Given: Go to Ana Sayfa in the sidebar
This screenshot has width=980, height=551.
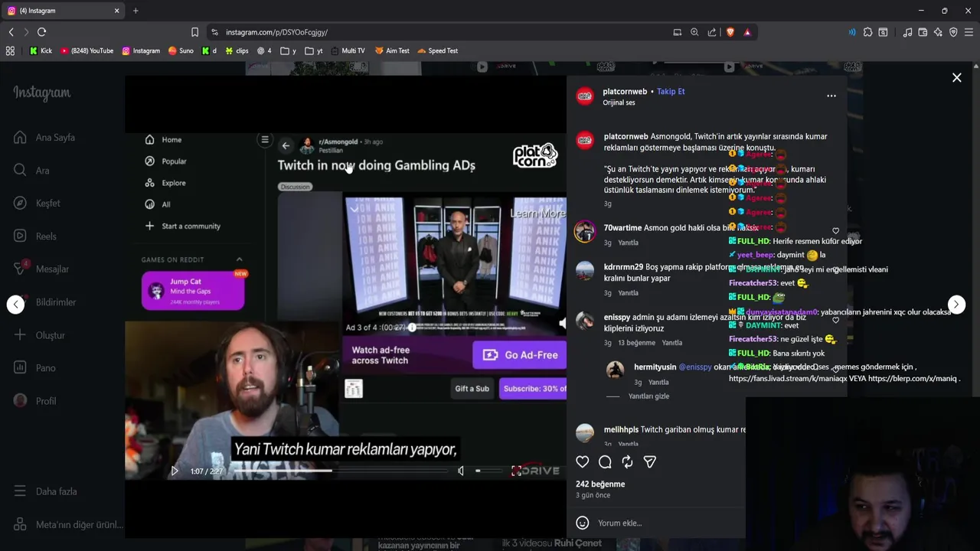Looking at the screenshot, I should tap(45, 138).
